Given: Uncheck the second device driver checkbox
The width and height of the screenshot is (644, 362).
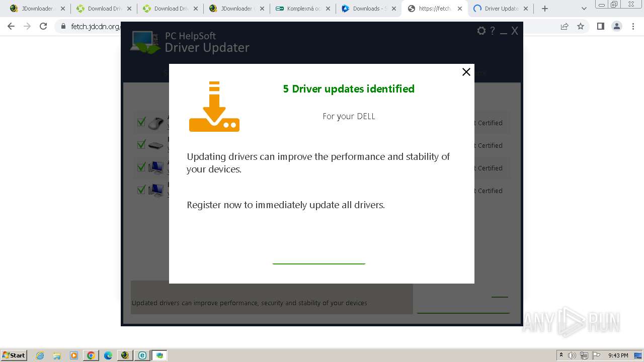Looking at the screenshot, I should (x=141, y=145).
